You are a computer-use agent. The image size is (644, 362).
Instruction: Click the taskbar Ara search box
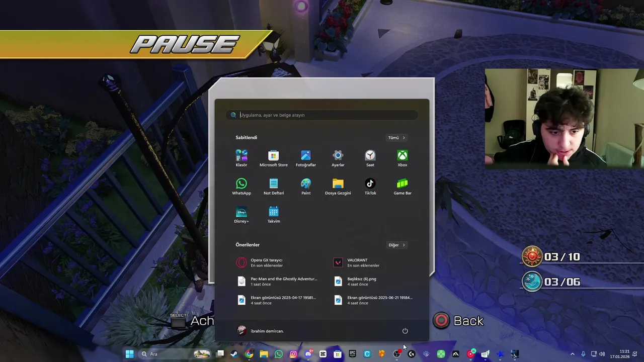point(176,354)
